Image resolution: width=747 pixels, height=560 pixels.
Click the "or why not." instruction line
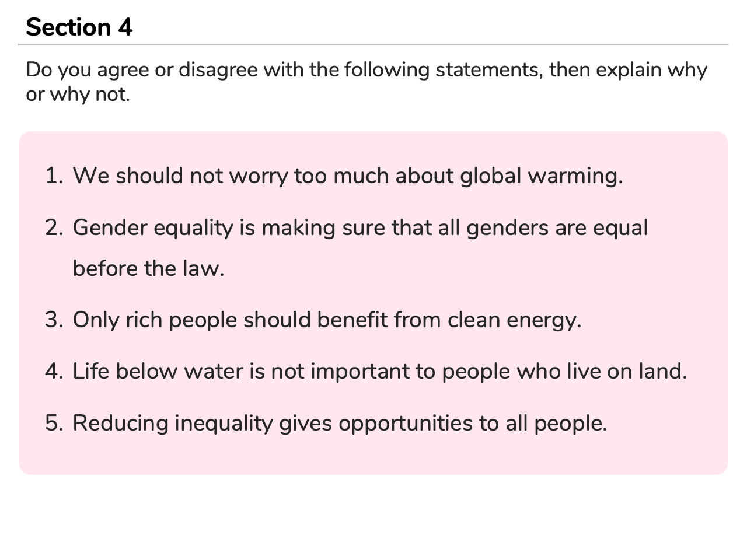(x=78, y=94)
